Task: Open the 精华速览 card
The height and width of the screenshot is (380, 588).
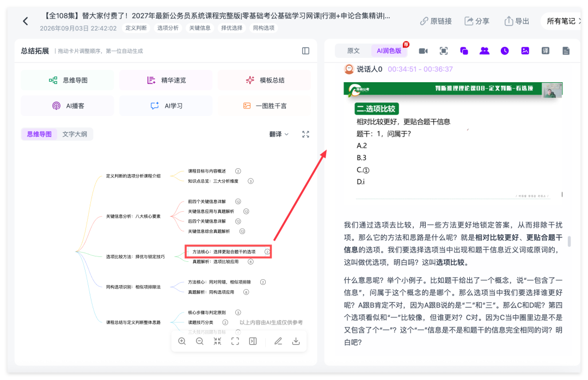Action: 166,80
